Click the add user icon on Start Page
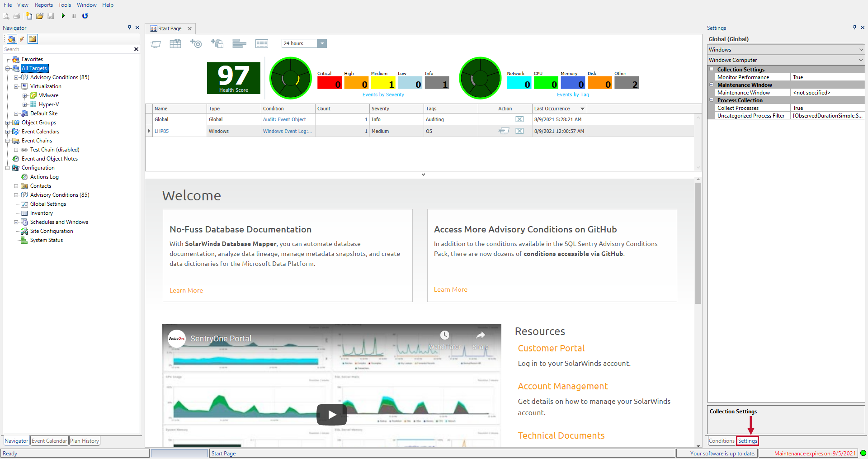The image size is (868, 459). (217, 43)
